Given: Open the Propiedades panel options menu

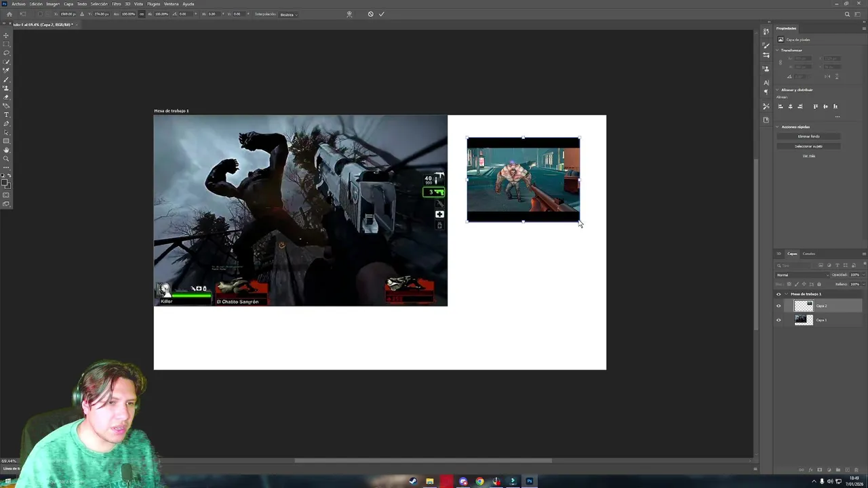Looking at the screenshot, I should click(x=864, y=28).
